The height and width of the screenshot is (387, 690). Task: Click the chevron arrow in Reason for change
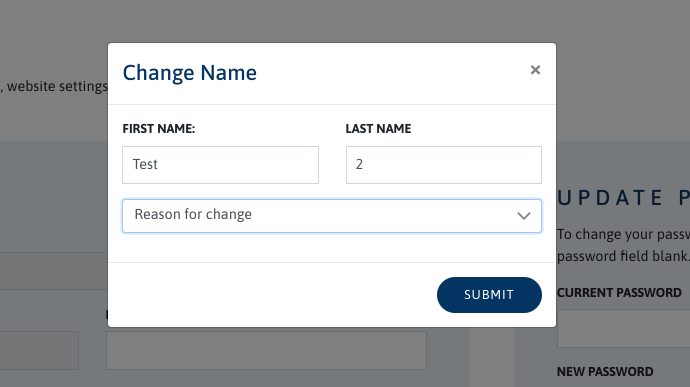pyautogui.click(x=524, y=216)
